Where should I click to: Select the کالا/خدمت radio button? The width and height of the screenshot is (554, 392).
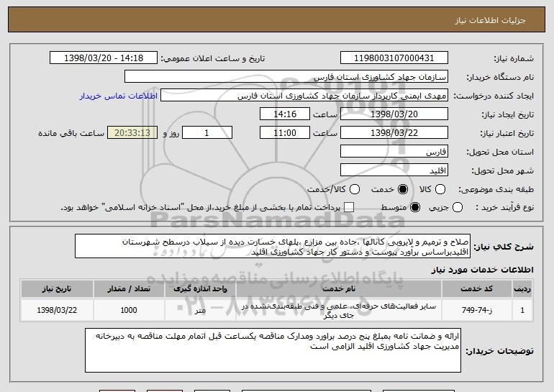(x=355, y=189)
